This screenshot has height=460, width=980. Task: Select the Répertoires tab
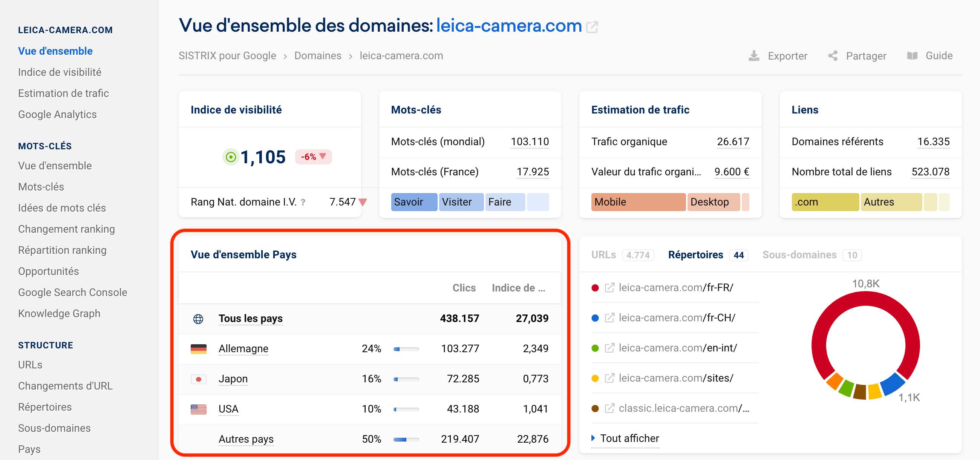tap(708, 255)
